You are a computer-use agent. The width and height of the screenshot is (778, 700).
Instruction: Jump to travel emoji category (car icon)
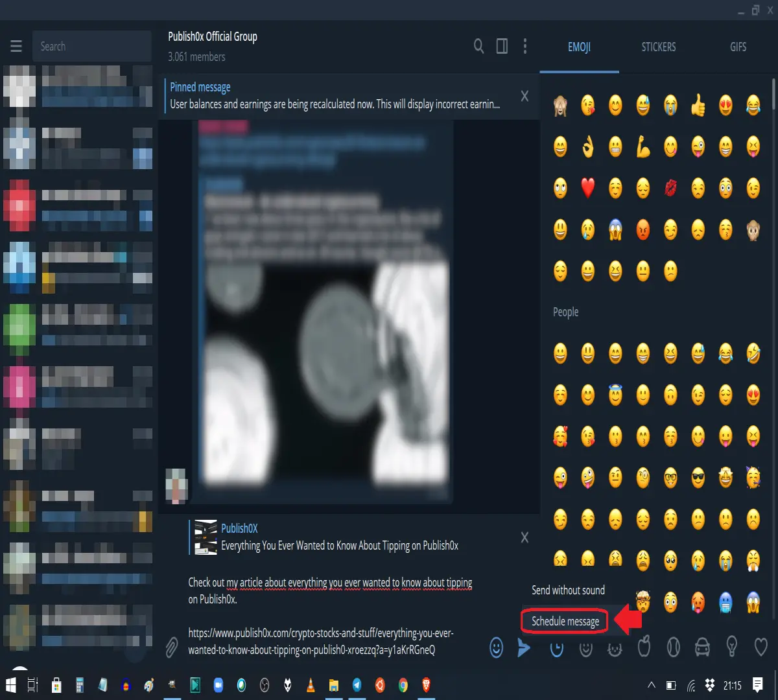tap(702, 647)
